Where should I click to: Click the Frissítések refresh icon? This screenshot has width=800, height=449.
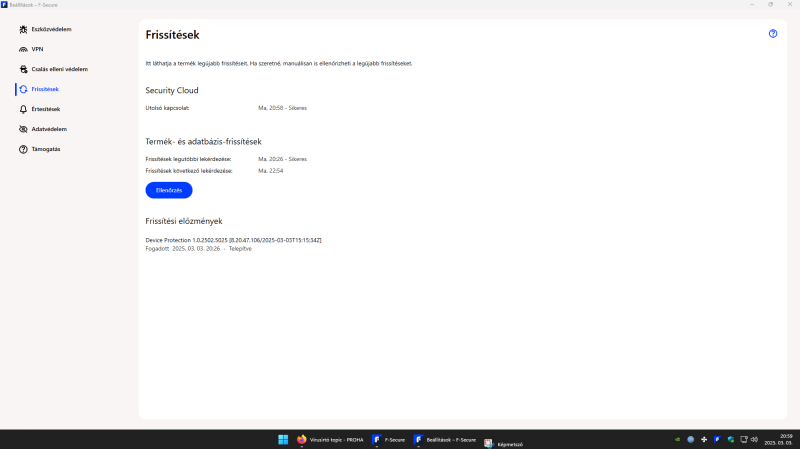click(23, 89)
